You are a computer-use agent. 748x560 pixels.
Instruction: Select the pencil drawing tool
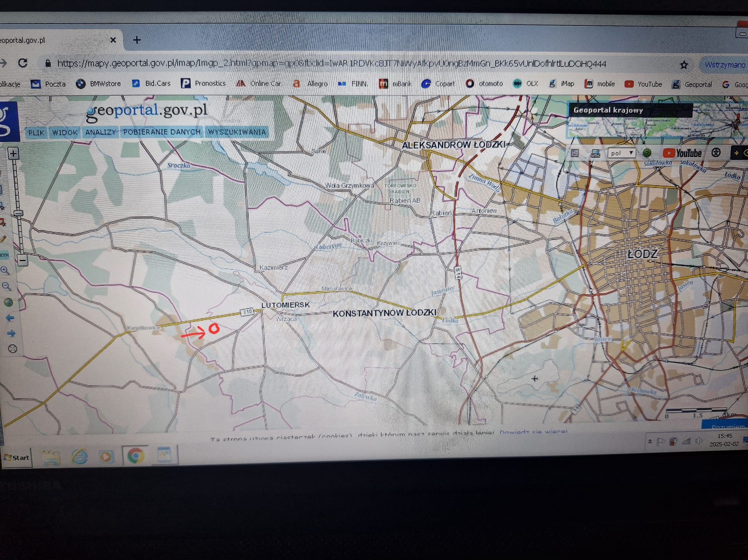point(3,239)
